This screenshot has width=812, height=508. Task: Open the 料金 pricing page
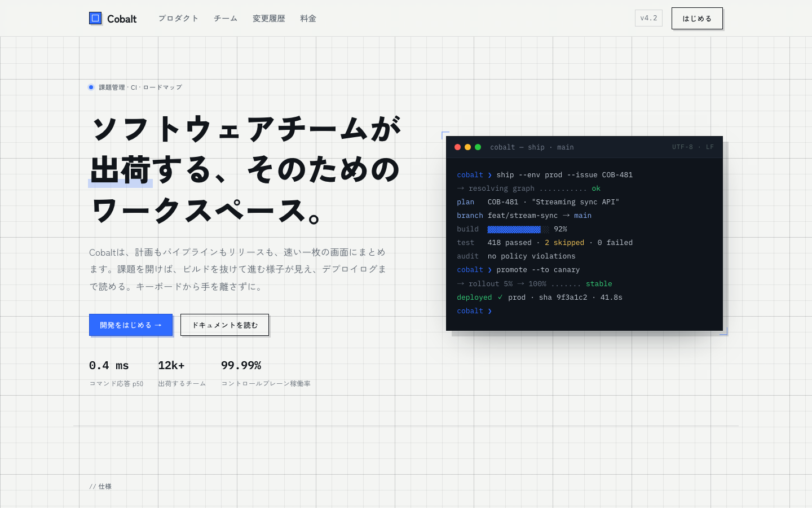point(308,19)
